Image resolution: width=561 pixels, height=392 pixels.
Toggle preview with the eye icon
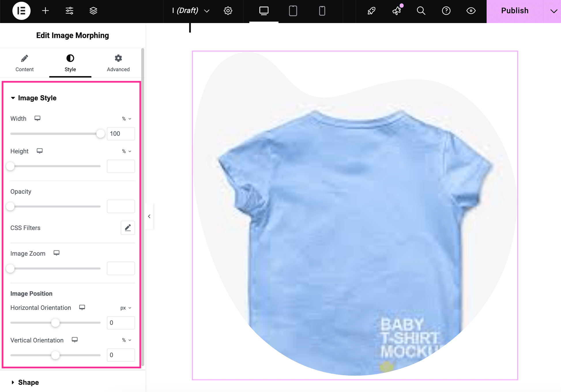(x=471, y=11)
